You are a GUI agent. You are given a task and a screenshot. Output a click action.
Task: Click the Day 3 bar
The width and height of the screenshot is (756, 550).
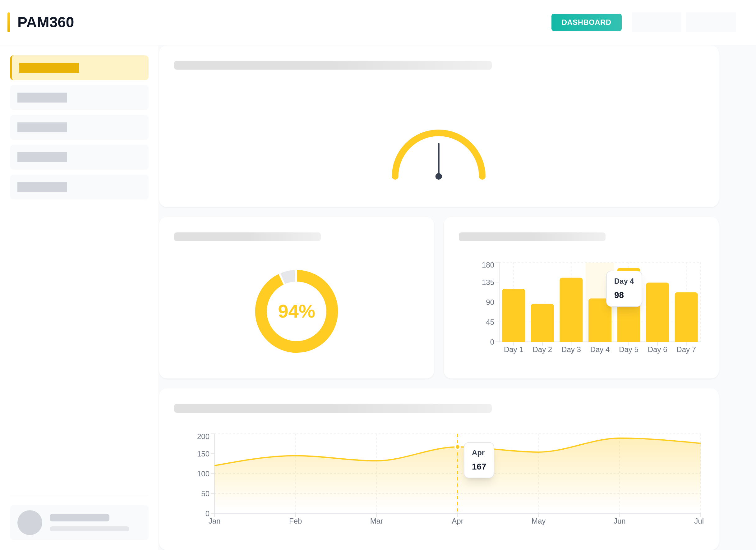click(571, 310)
